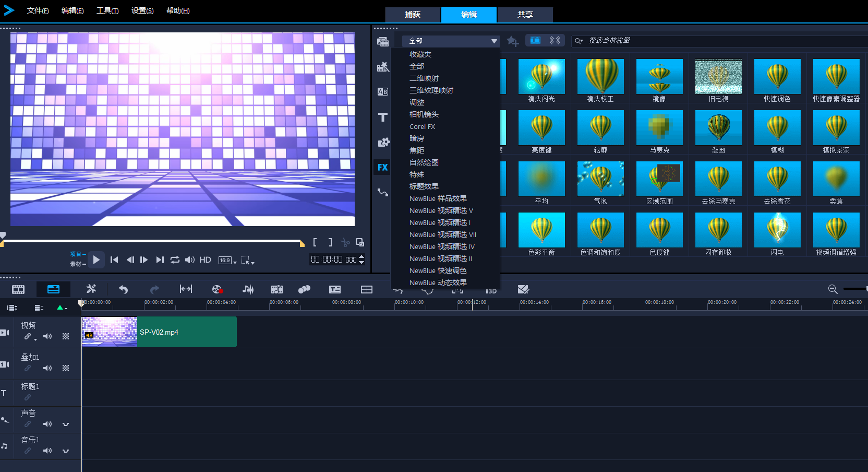Viewport: 868px width, 472px height.
Task: Click the Redo arrow in timeline toolbar
Action: click(x=154, y=289)
